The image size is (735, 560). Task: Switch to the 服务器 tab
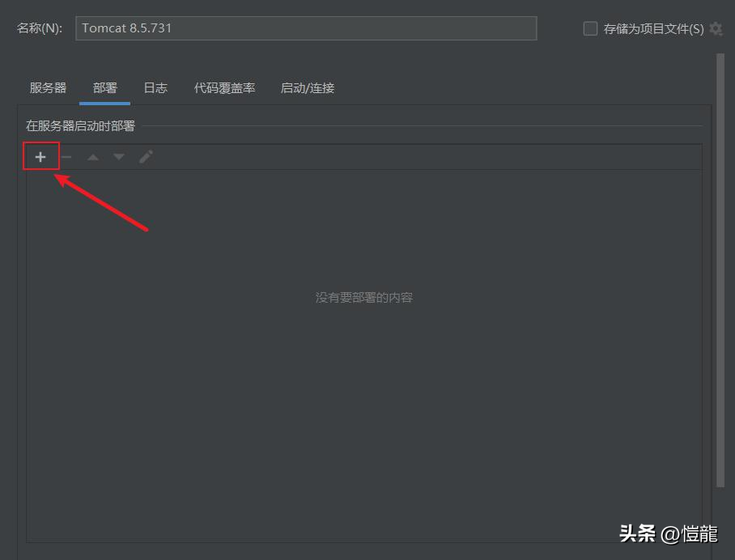pyautogui.click(x=48, y=87)
